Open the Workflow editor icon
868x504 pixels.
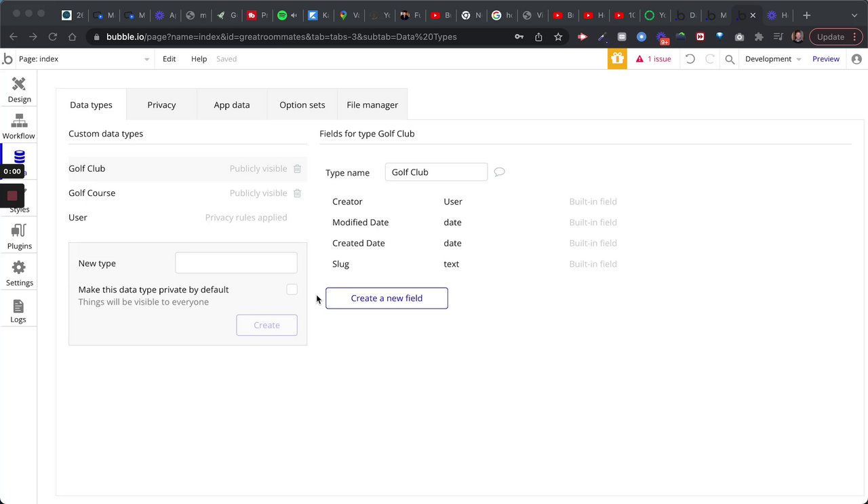point(19,126)
